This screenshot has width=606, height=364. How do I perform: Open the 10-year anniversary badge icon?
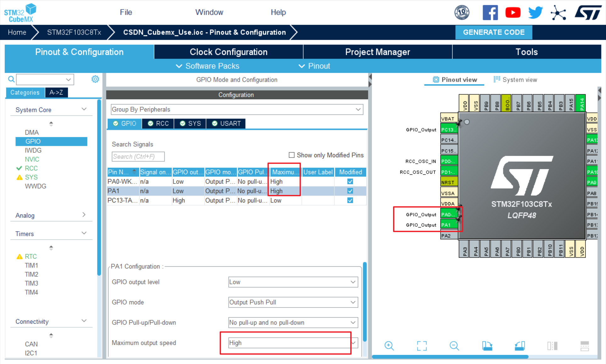pos(462,13)
